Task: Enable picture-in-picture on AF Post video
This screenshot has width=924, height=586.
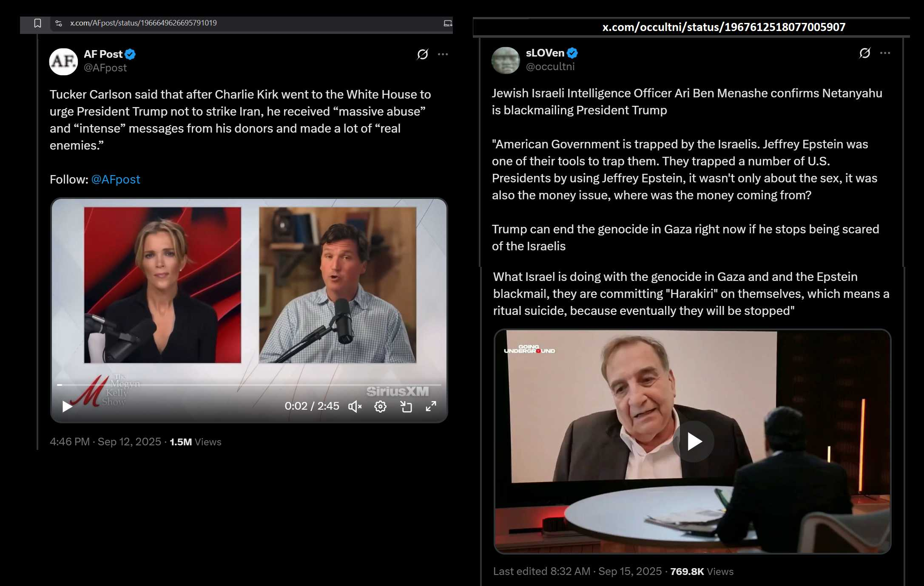Action: coord(406,407)
